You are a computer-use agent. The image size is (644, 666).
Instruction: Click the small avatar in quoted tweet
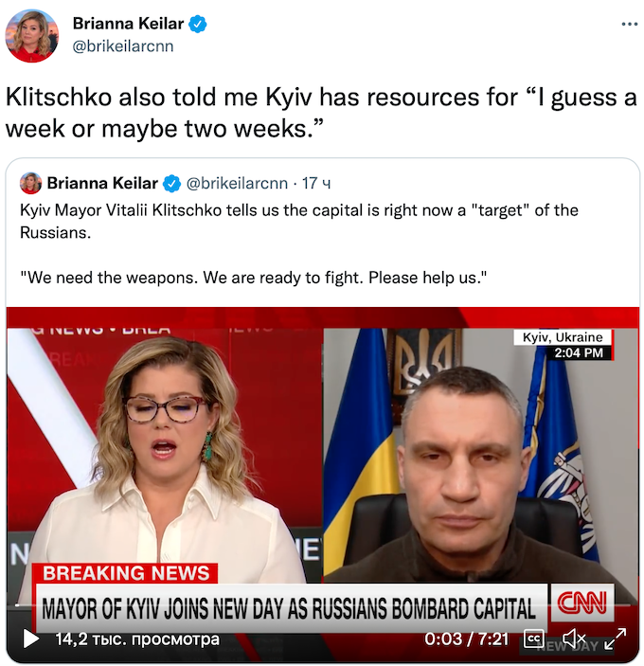[x=30, y=183]
